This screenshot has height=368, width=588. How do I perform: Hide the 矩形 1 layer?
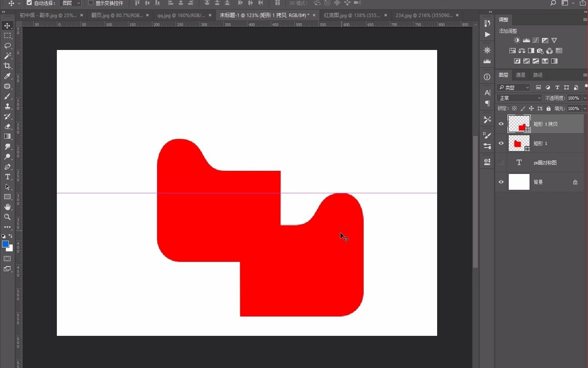pos(501,143)
